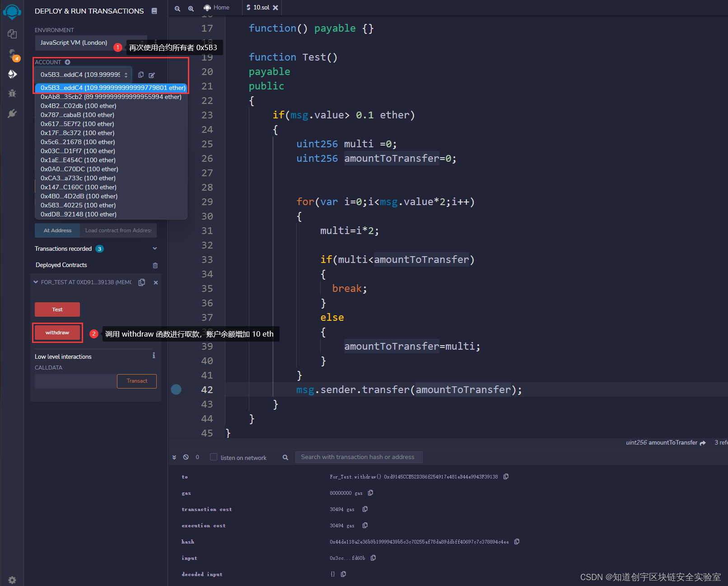Add a new account with plus icon
Image resolution: width=728 pixels, height=586 pixels.
pyautogui.click(x=67, y=62)
